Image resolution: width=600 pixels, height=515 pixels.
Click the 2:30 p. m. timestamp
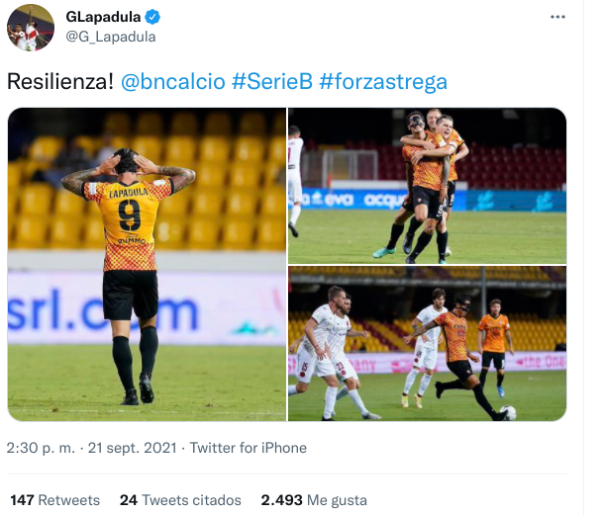pyautogui.click(x=41, y=448)
